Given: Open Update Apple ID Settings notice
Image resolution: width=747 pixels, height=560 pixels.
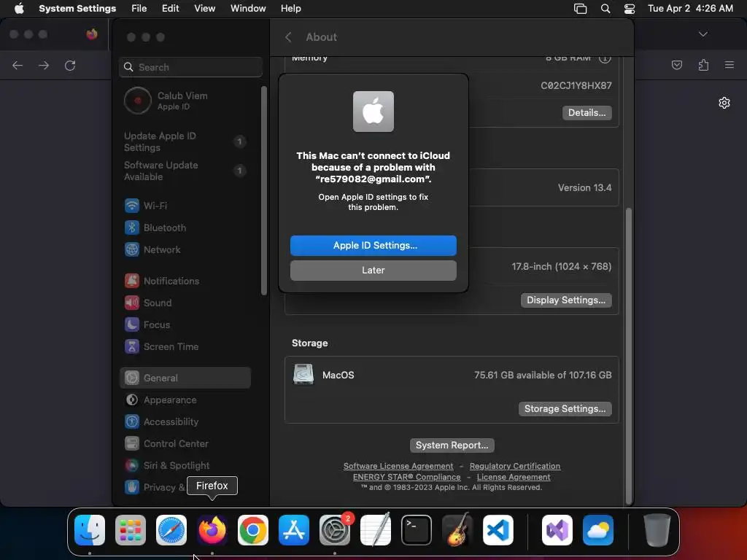Looking at the screenshot, I should coord(185,141).
